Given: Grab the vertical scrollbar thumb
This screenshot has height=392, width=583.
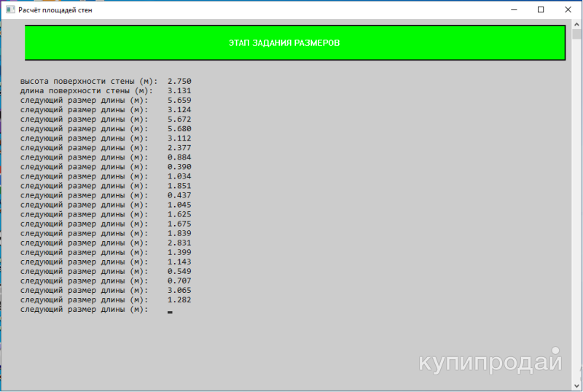Looking at the screenshot, I should click(576, 34).
